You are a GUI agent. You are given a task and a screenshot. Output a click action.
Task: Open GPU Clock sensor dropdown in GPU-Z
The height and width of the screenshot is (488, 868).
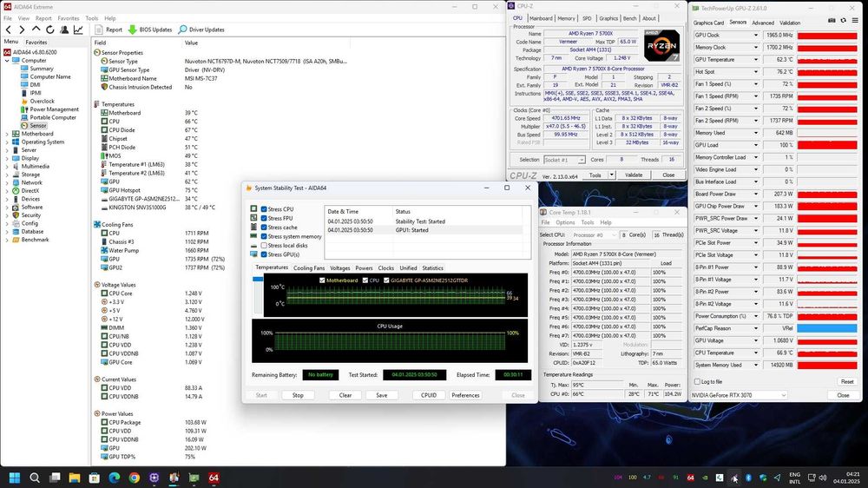[x=756, y=35]
